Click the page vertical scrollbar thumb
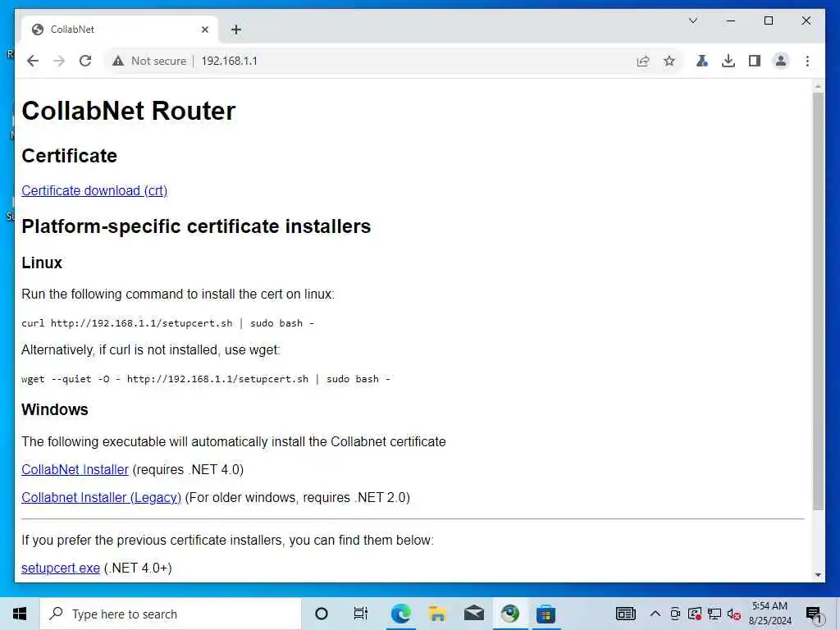The image size is (840, 630). coord(818,301)
